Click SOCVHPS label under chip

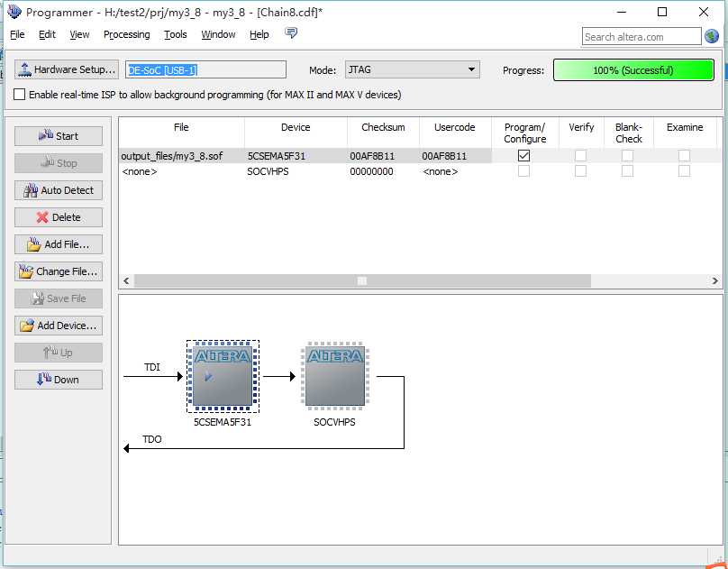334,422
